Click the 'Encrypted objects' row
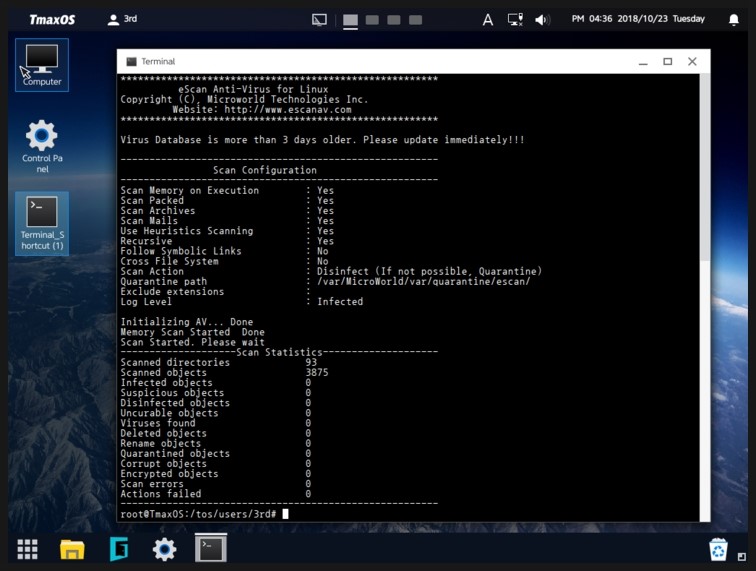This screenshot has width=756, height=571. [216, 474]
